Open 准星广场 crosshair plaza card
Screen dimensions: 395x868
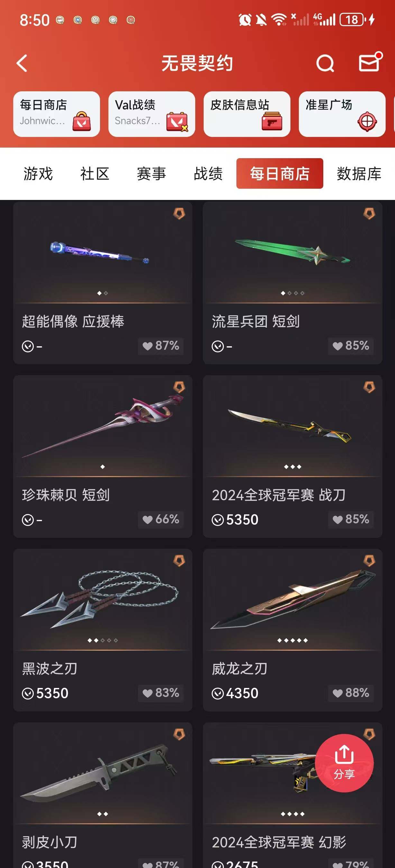click(342, 114)
